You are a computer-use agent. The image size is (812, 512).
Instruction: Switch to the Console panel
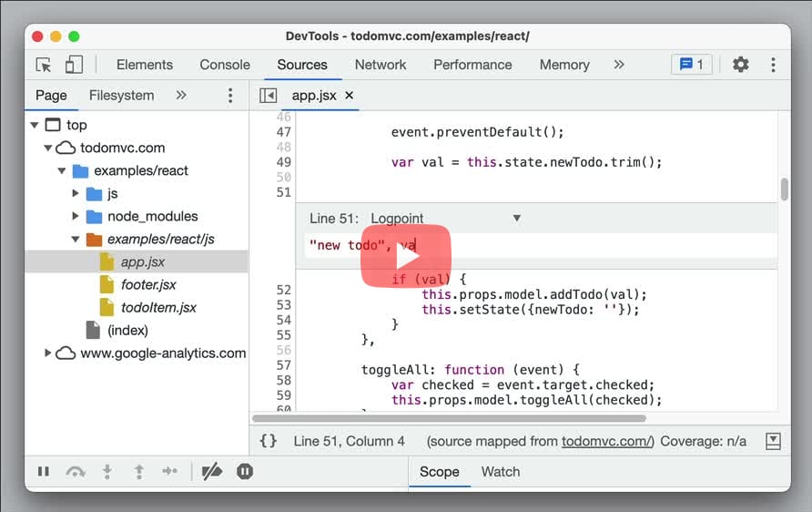(x=225, y=65)
